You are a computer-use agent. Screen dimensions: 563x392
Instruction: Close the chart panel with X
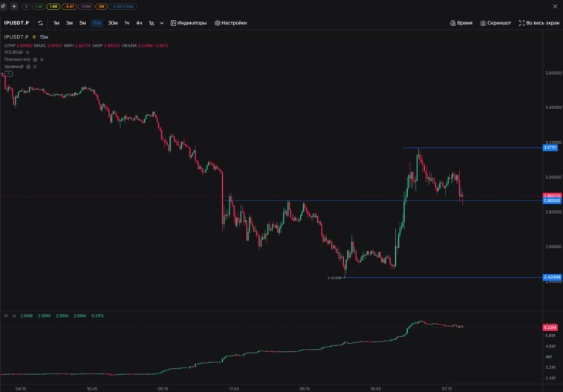coord(555,6)
